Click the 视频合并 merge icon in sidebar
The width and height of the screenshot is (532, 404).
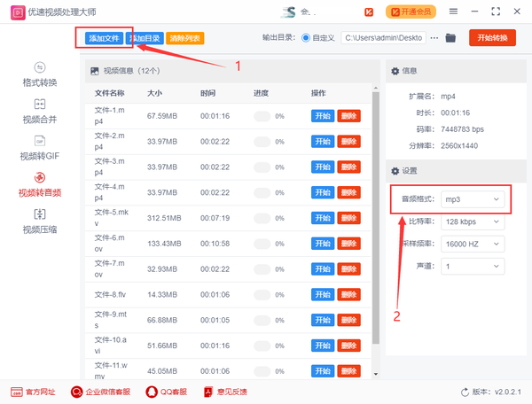[40, 104]
